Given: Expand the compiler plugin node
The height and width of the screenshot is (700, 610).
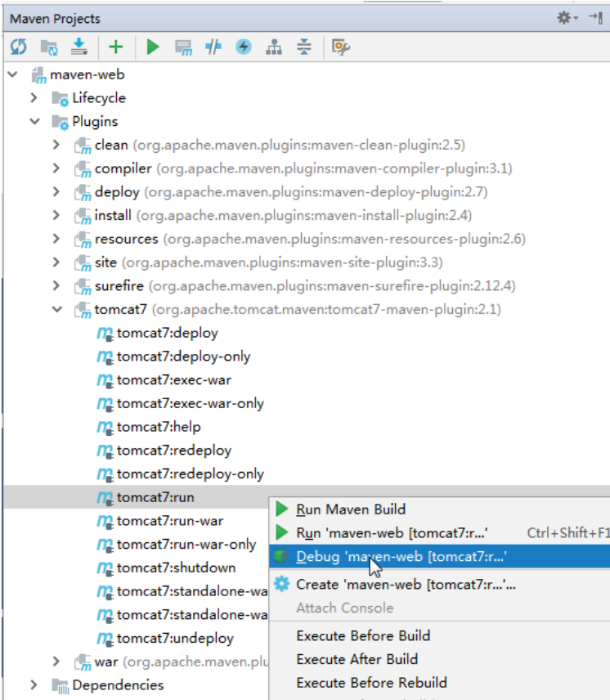Looking at the screenshot, I should click(56, 168).
